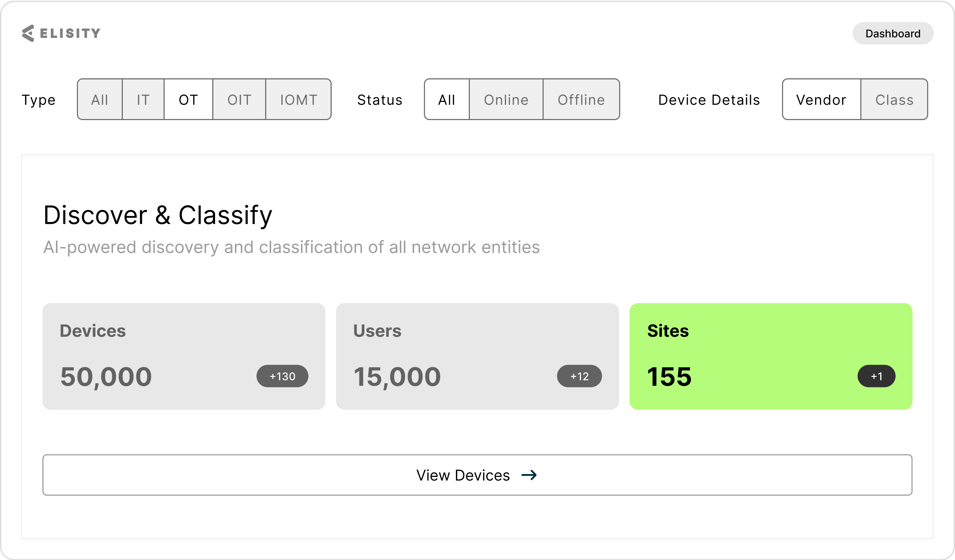This screenshot has height=560, width=955.
Task: Switch type filter to OIT
Action: 239,100
